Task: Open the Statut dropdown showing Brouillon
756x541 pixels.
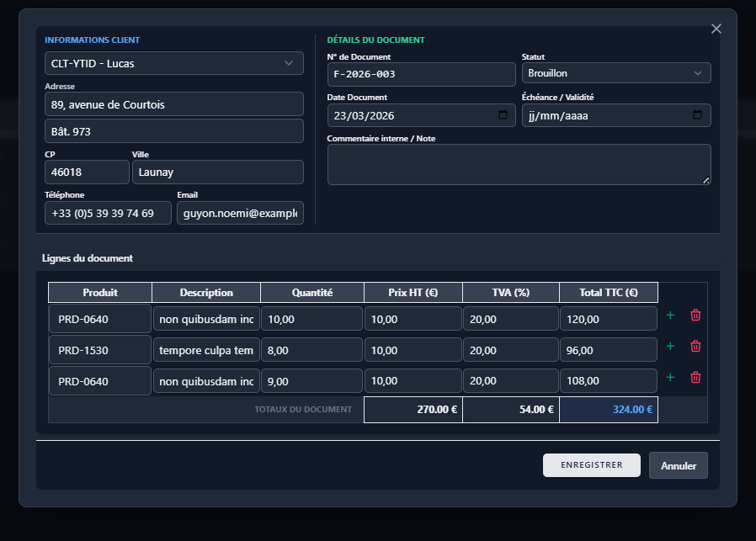Action: (616, 73)
